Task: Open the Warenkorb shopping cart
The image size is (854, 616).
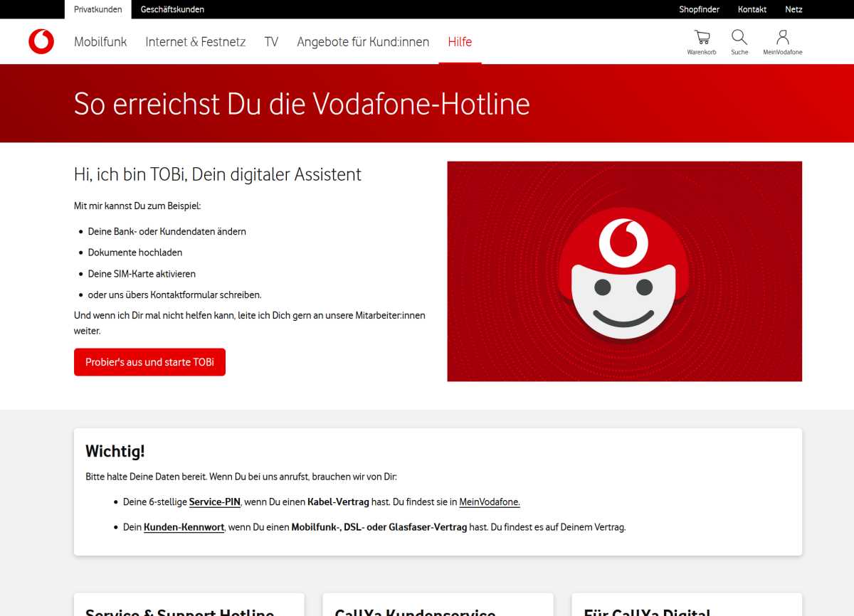Action: [702, 37]
